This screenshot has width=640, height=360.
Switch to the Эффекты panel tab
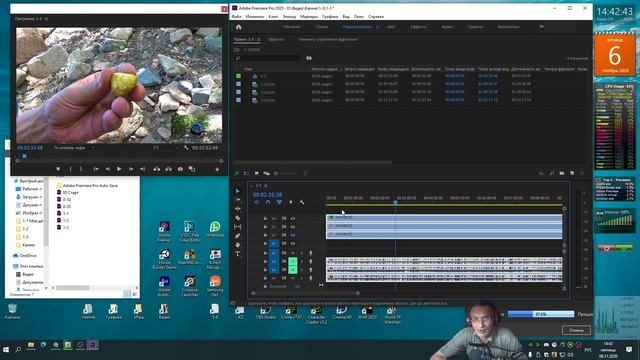coord(276,40)
